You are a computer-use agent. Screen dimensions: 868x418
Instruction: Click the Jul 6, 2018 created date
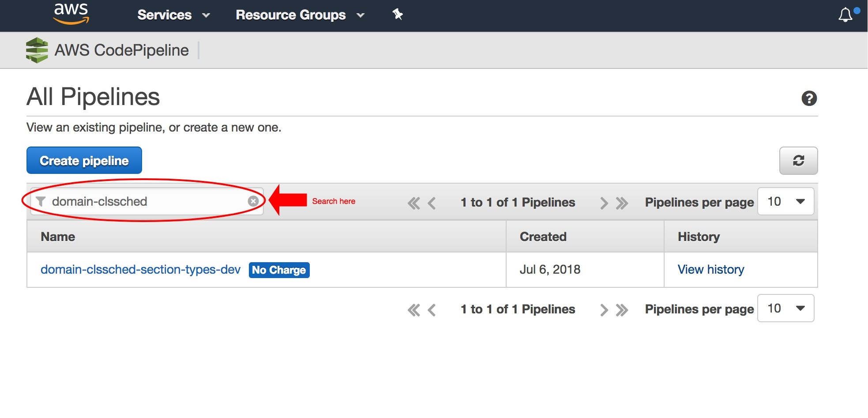550,269
